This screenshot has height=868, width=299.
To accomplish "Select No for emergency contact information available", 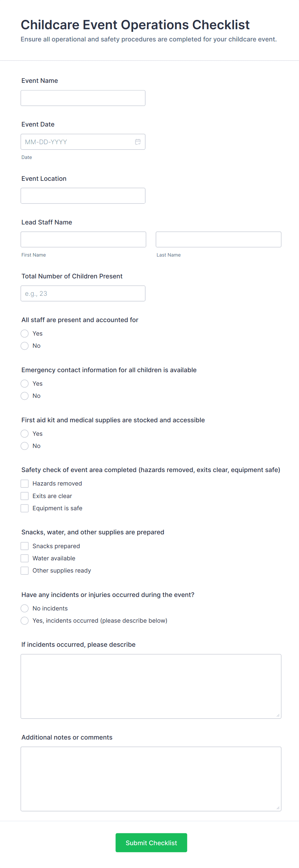I will [x=25, y=396].
